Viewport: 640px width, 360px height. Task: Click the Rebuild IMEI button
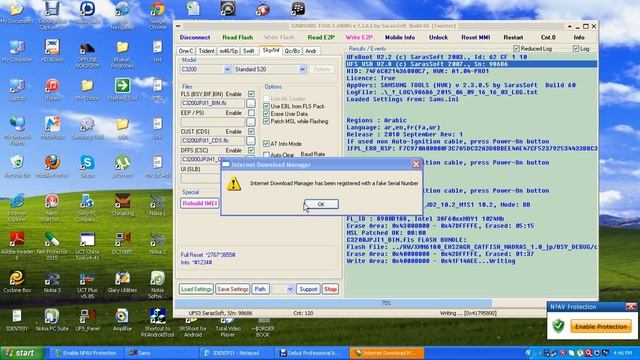[x=199, y=203]
